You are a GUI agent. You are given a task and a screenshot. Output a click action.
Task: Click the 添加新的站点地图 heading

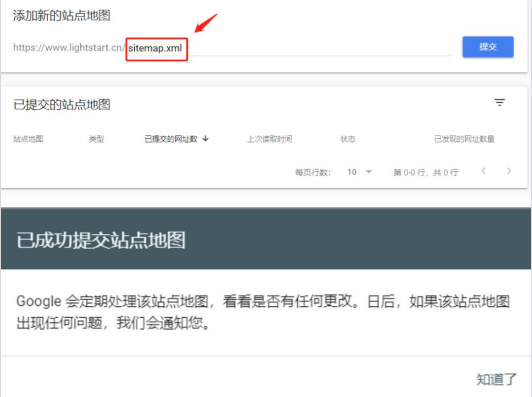point(62,15)
